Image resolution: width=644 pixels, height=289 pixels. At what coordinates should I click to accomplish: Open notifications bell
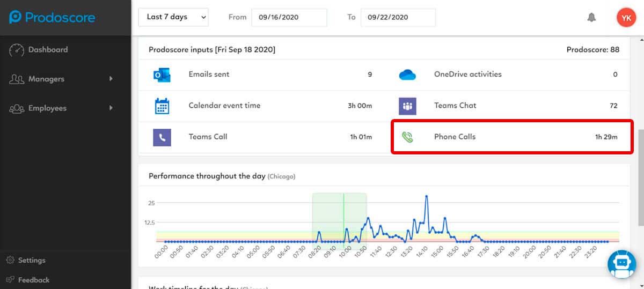591,18
